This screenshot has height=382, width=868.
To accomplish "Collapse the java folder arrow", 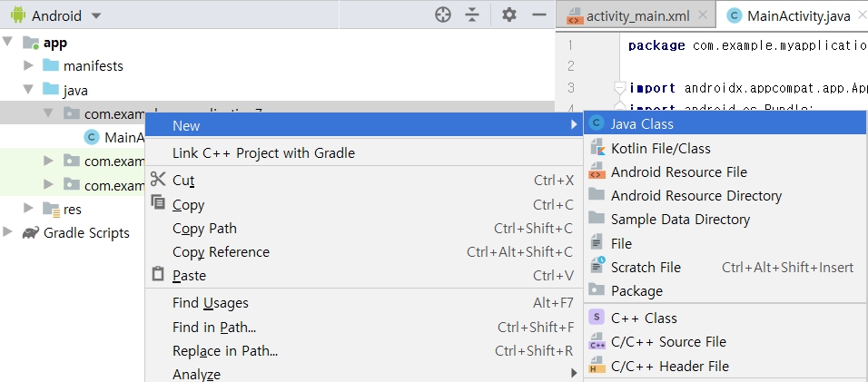I will (28, 90).
